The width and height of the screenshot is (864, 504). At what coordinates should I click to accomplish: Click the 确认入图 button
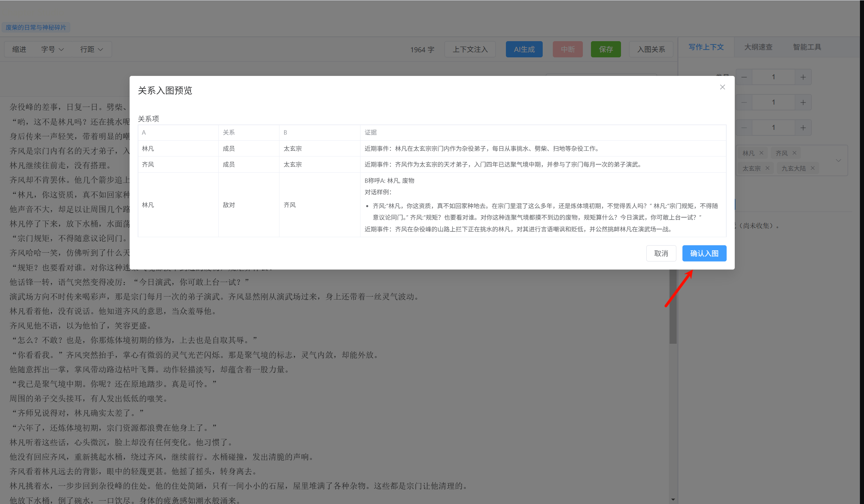coord(704,253)
